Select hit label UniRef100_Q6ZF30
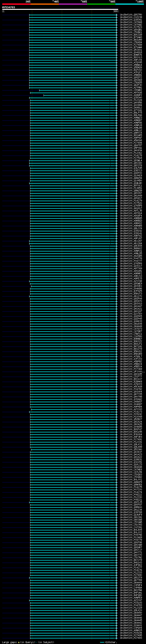Image resolution: width=146 pixels, height=644 pixels. coord(131,85)
